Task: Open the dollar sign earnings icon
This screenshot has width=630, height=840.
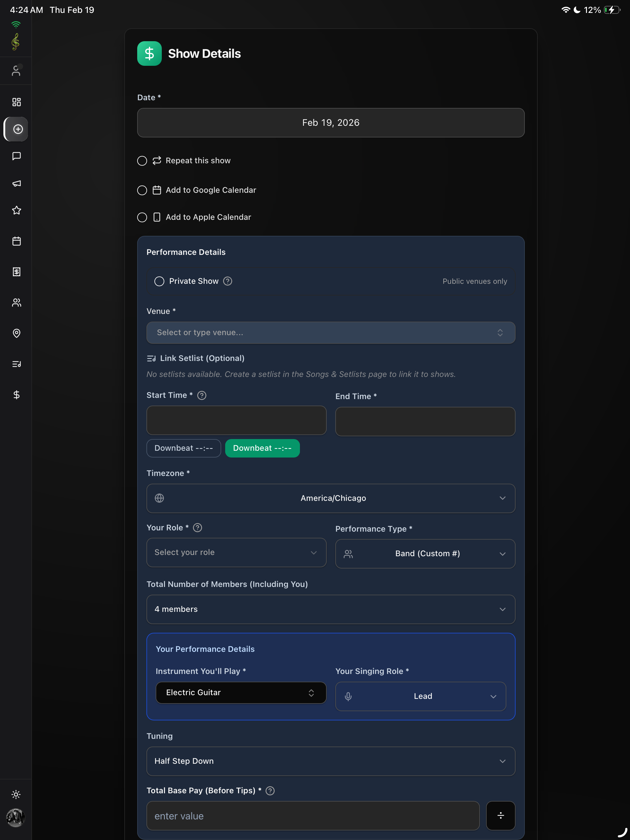Action: [x=16, y=395]
